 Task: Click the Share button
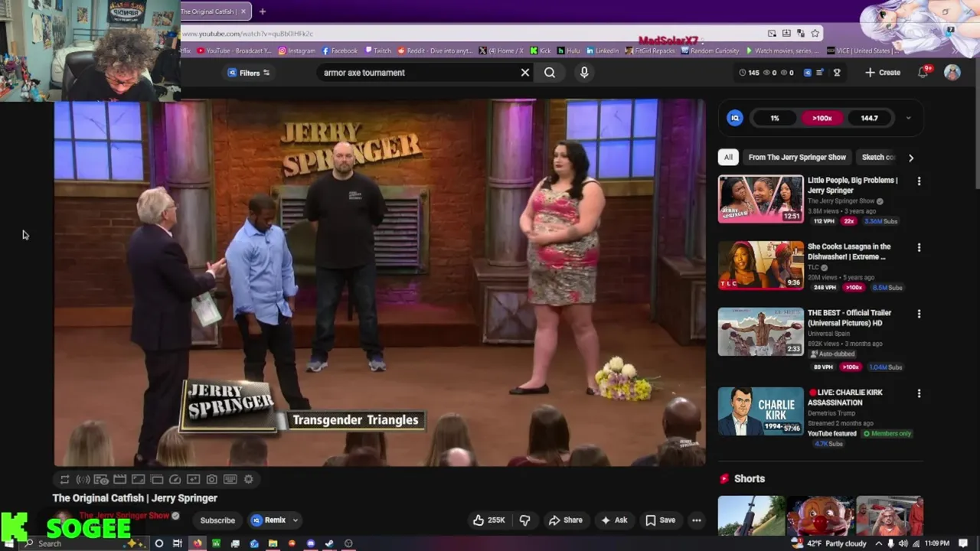tap(565, 520)
